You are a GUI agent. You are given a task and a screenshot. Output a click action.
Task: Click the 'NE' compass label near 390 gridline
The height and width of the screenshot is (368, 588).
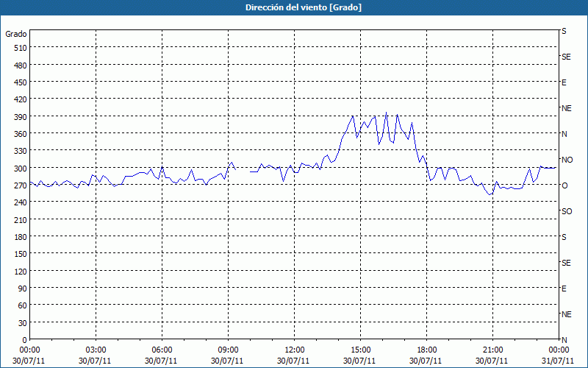tap(566, 108)
